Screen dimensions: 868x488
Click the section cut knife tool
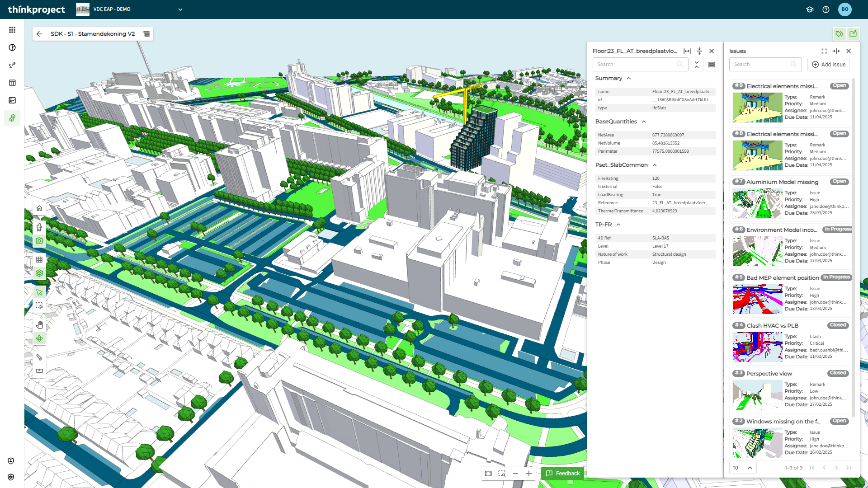click(x=39, y=357)
